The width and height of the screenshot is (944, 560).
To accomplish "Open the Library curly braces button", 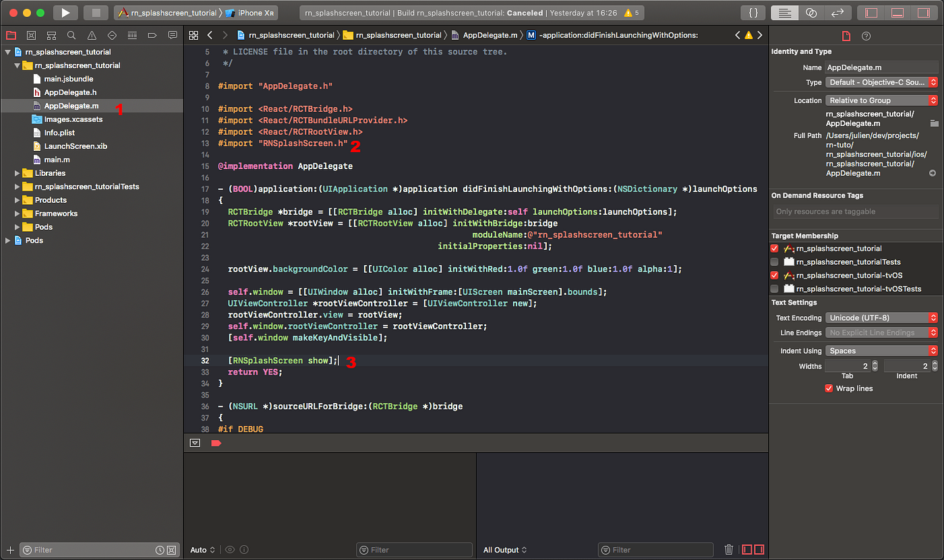I will 753,13.
